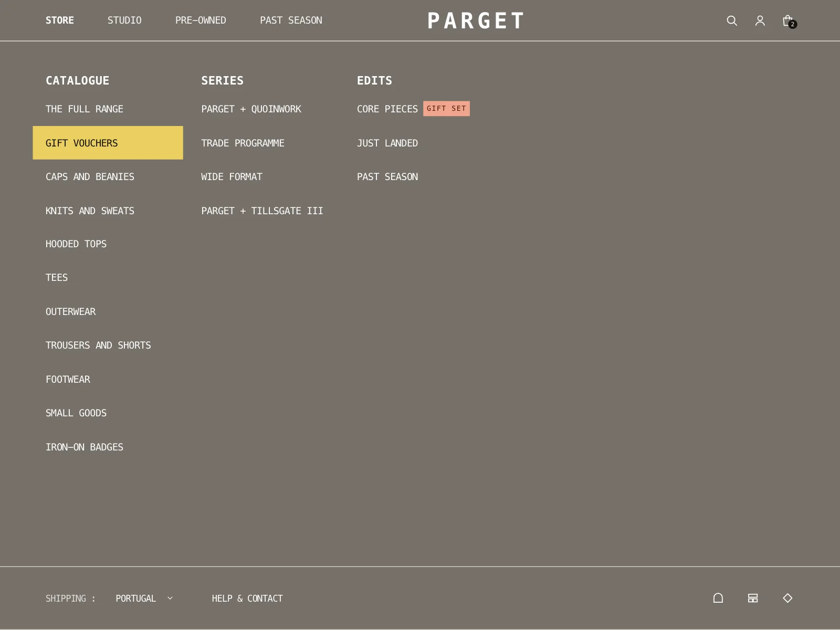Open the Wide Format series

[x=232, y=177]
